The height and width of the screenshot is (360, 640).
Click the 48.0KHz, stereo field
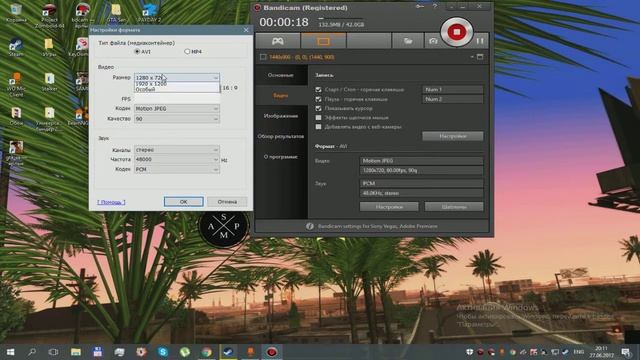tap(421, 193)
